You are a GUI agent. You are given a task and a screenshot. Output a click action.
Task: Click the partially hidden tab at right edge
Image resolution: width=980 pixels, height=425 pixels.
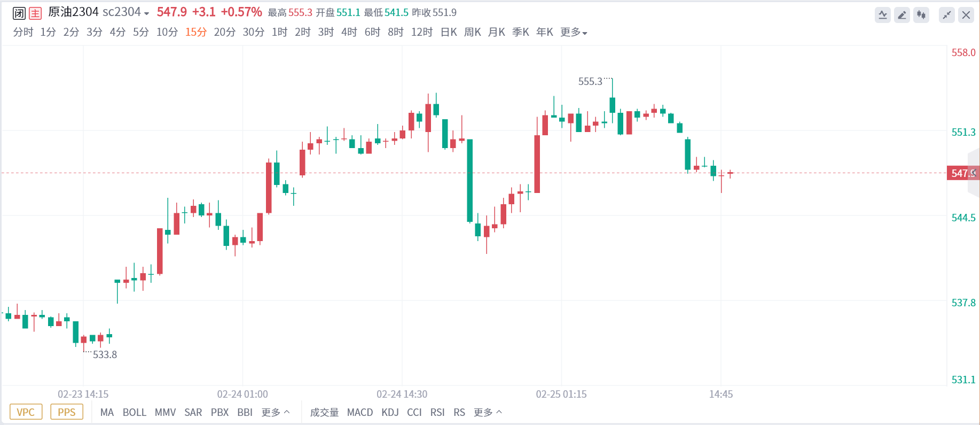tap(975, 173)
